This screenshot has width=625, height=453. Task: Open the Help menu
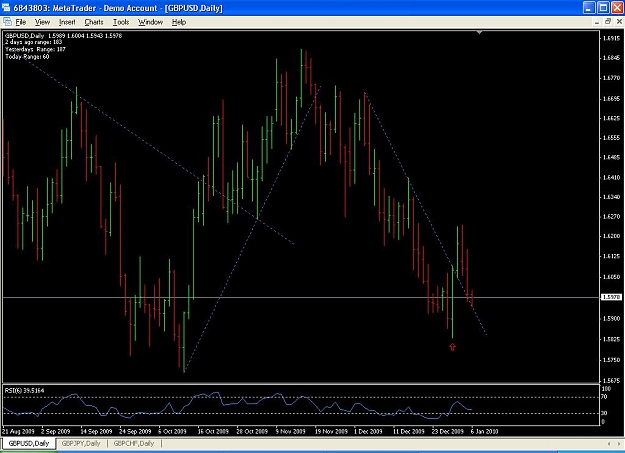[179, 22]
